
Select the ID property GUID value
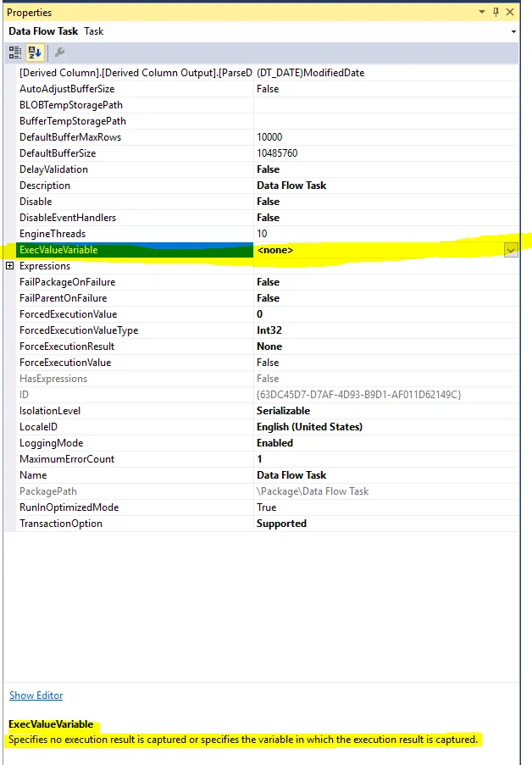pos(358,395)
